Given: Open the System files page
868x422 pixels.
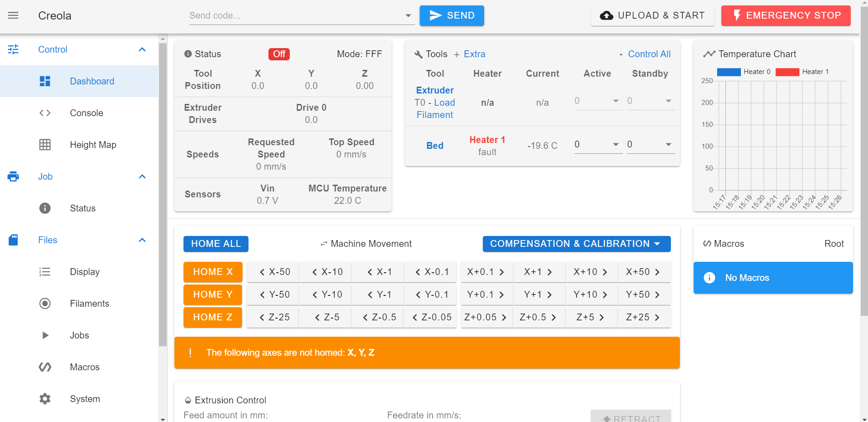Looking at the screenshot, I should [x=79, y=399].
